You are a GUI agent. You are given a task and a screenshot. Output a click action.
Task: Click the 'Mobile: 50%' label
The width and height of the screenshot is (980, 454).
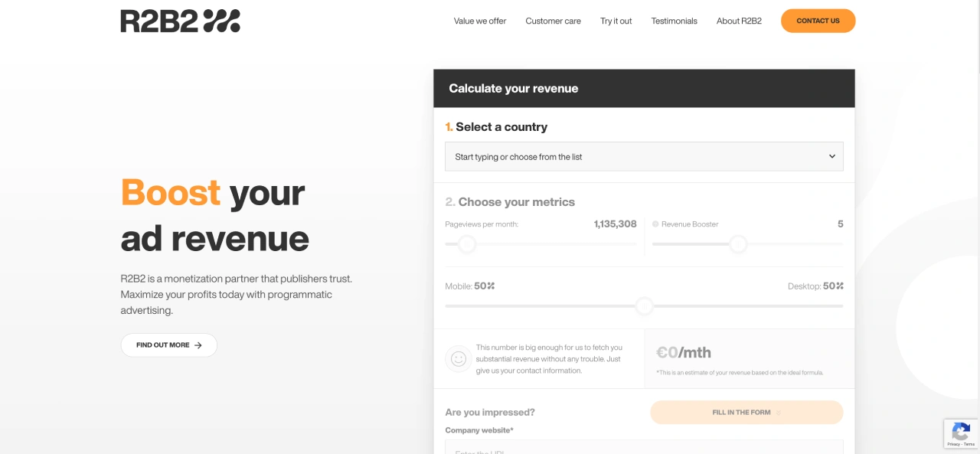[470, 286]
